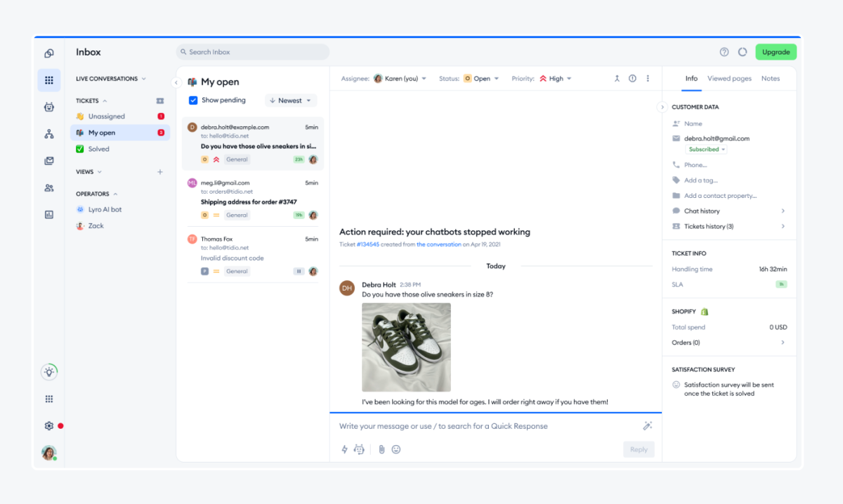Screen dimensions: 843x504
Task: Click the help question mark icon
Action: [724, 52]
